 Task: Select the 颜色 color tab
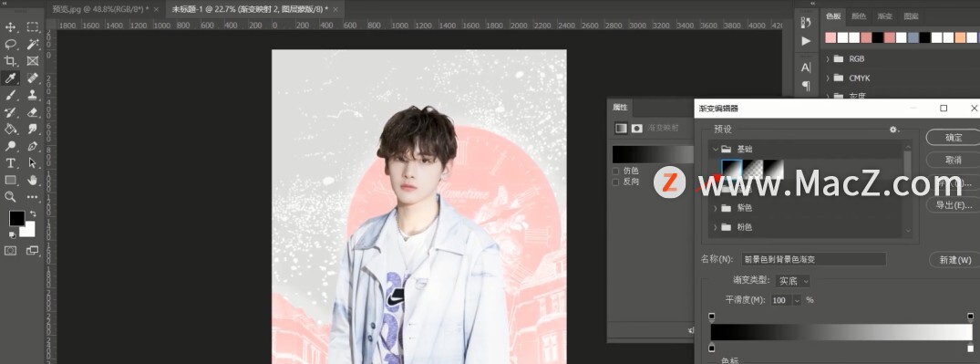coord(859,17)
